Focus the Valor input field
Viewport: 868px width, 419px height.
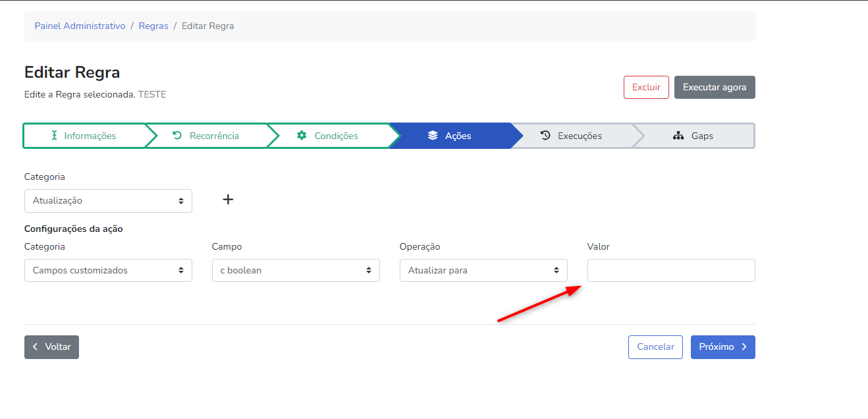point(671,271)
